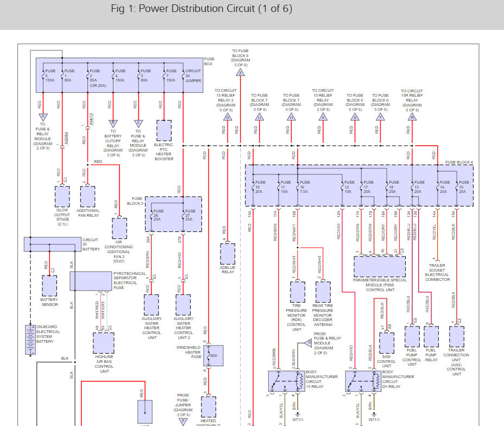Click the 'X26/64' connector label
This screenshot has height=433, width=504.
66,138
